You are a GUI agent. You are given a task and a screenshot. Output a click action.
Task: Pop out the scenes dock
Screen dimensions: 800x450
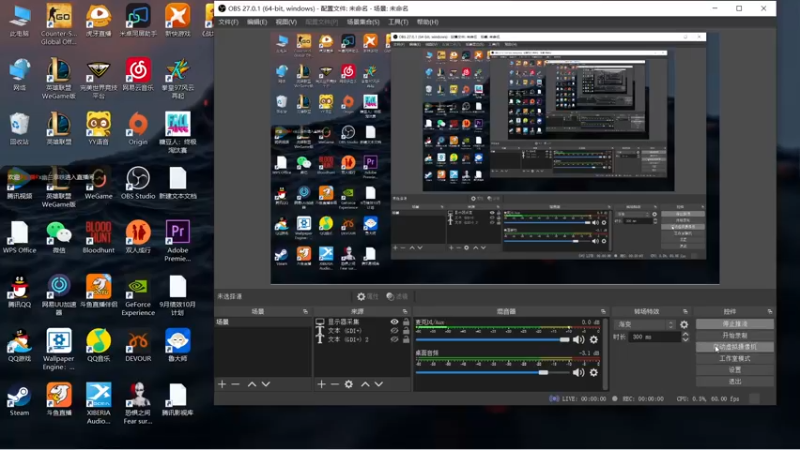click(x=305, y=311)
